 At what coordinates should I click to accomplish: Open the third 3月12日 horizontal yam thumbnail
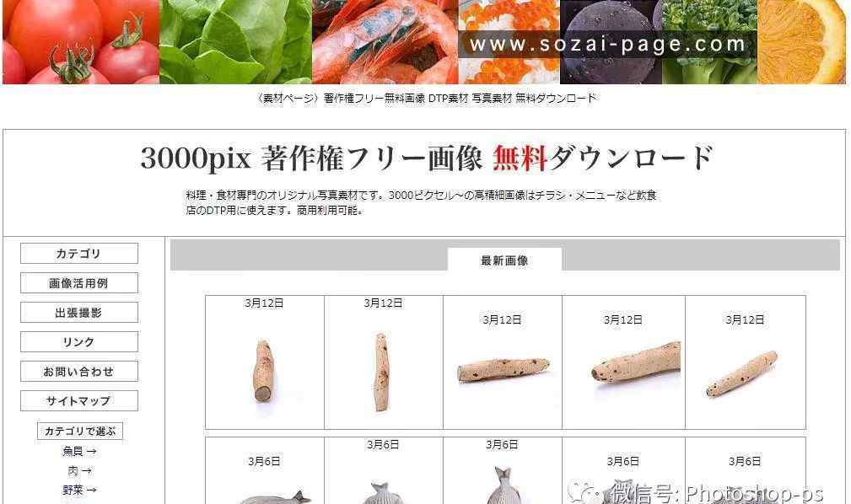(504, 370)
